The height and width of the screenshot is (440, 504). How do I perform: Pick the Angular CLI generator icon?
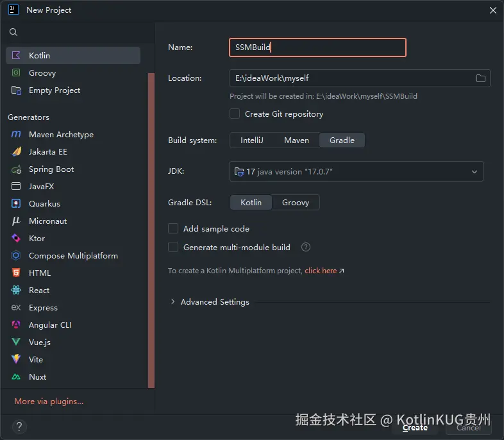[16, 325]
